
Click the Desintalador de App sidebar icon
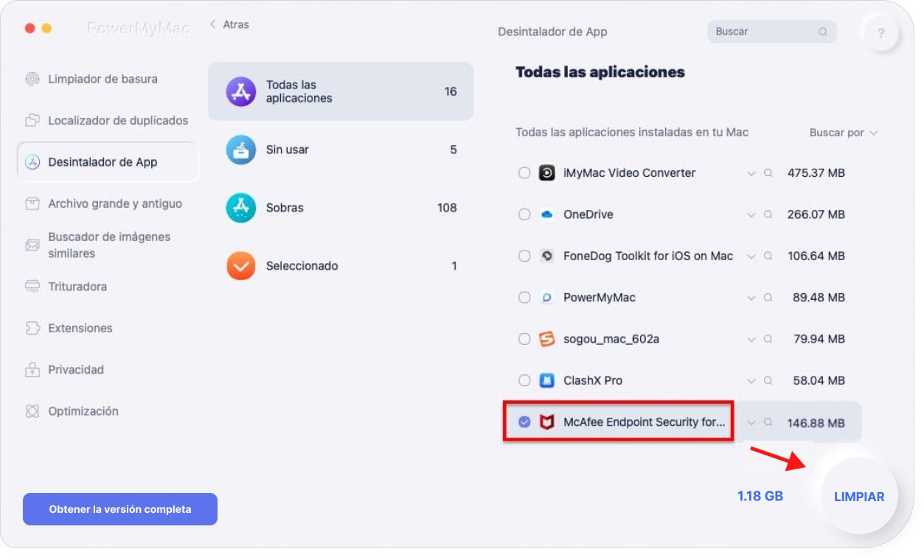[x=32, y=162]
